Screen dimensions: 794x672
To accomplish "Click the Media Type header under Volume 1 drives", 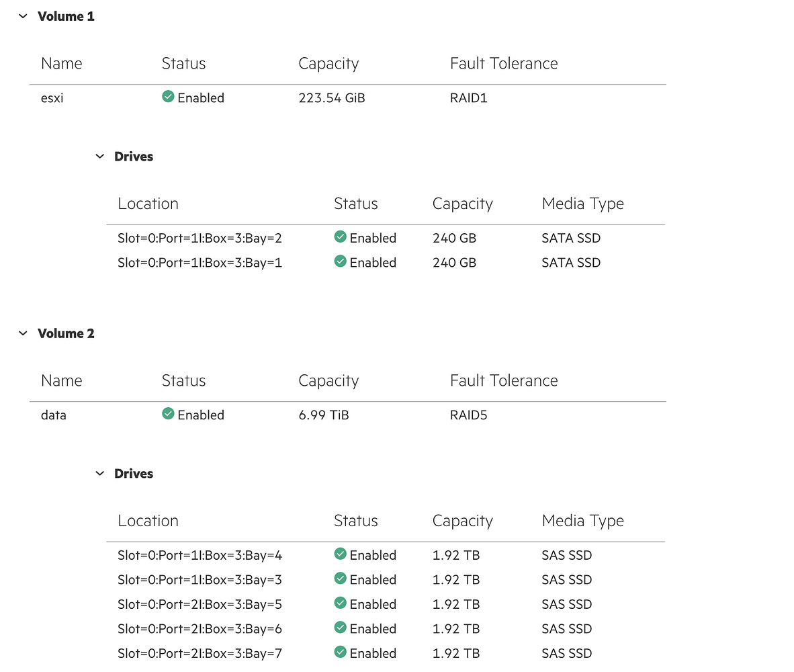I will (582, 203).
